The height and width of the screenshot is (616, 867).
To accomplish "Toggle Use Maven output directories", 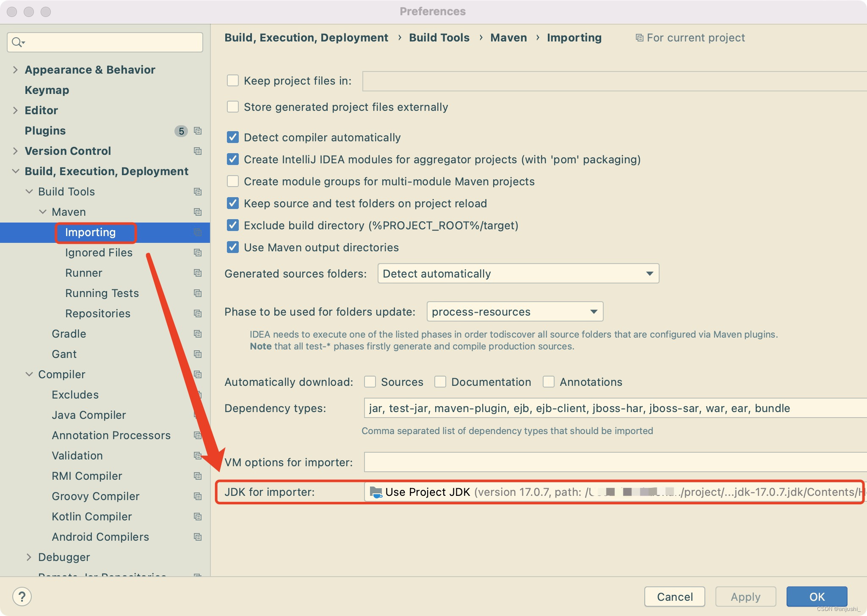I will pos(233,247).
